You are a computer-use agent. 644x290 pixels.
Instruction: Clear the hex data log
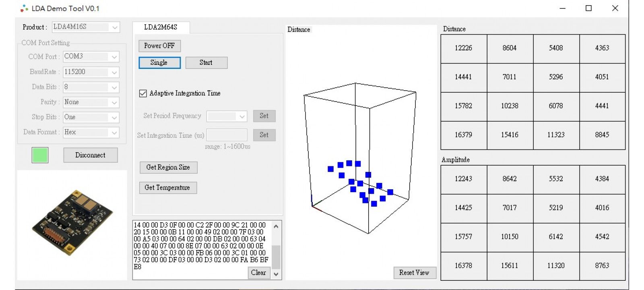point(258,273)
